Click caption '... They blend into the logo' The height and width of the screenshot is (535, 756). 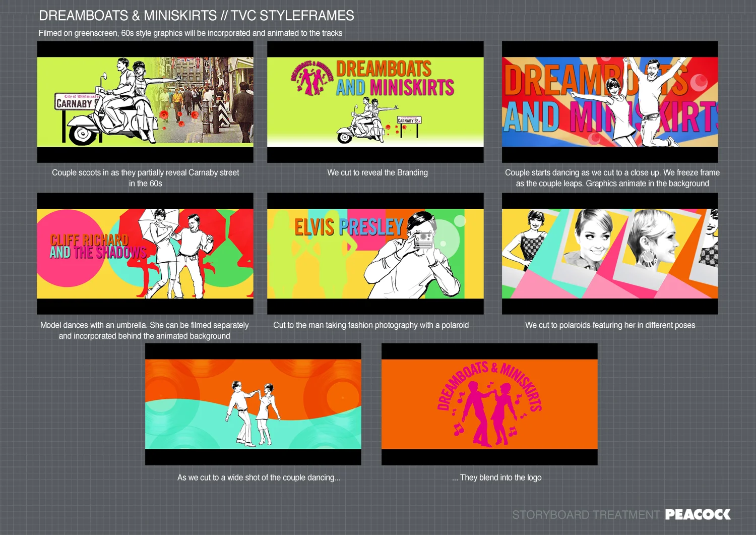click(x=497, y=478)
